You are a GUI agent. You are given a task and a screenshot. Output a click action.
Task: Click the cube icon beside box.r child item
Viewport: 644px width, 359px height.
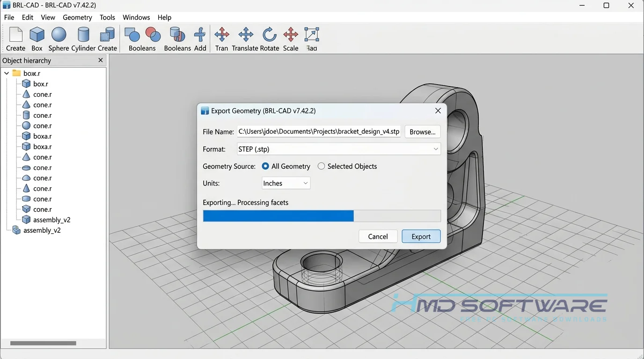point(26,84)
